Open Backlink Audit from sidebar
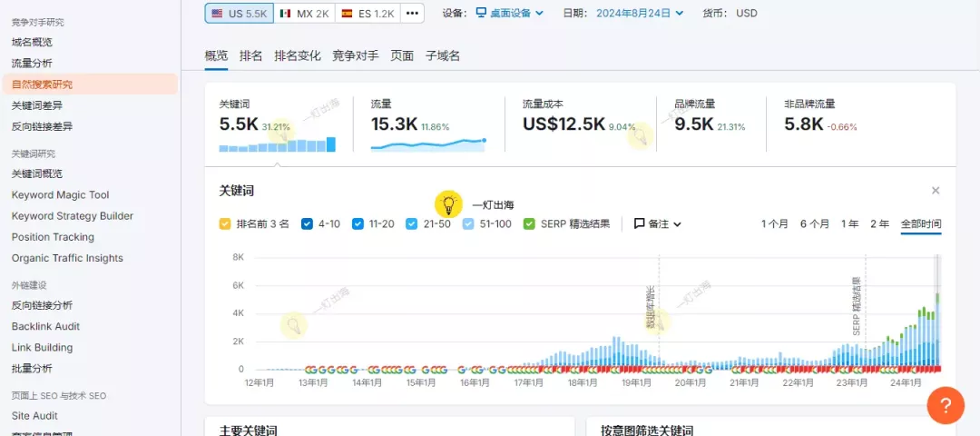Screen dimensions: 980x436 click(45, 326)
